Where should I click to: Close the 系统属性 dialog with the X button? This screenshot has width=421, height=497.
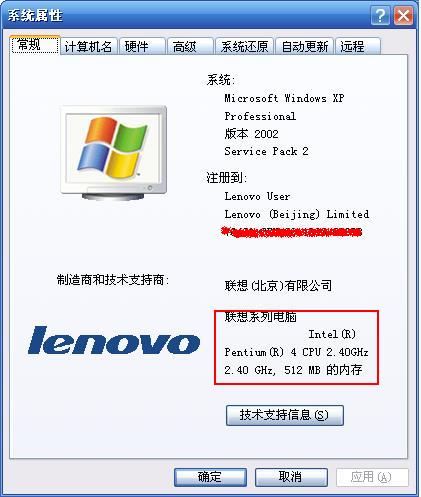click(403, 15)
